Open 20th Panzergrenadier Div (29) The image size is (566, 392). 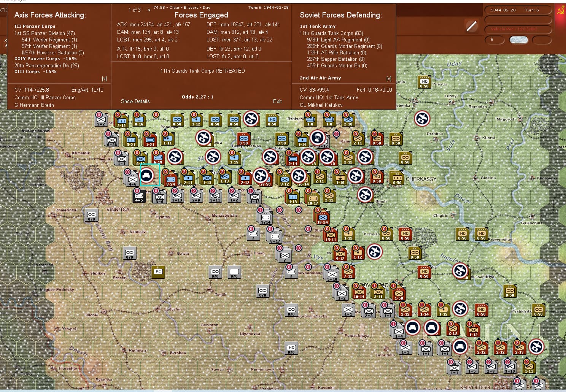[47, 65]
